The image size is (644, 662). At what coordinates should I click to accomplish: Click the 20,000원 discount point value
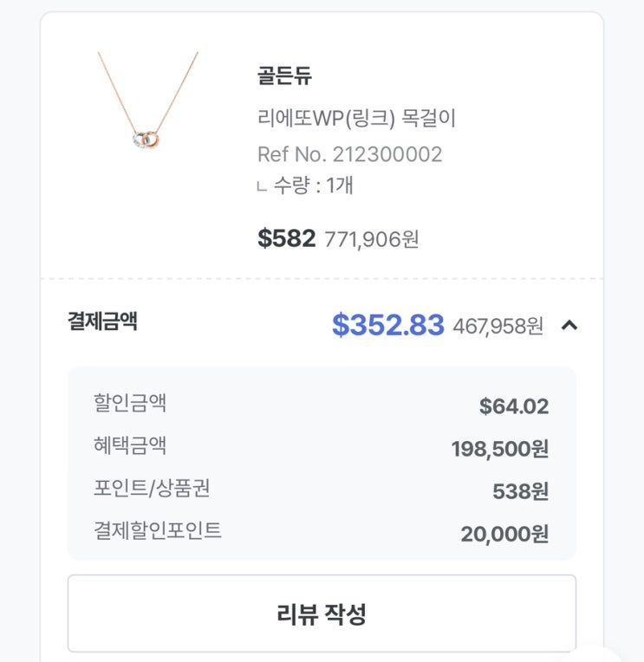(504, 534)
